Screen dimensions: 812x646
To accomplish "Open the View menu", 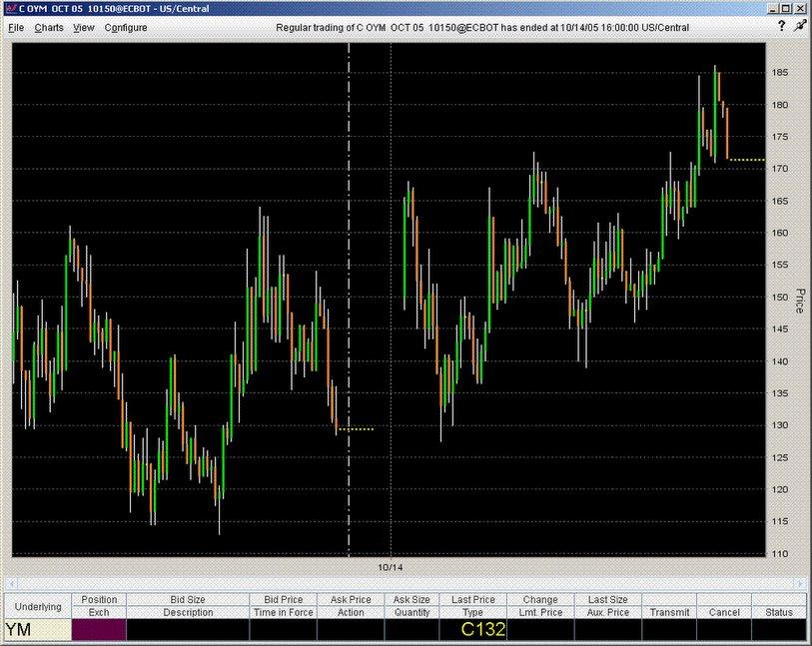I will (x=83, y=27).
